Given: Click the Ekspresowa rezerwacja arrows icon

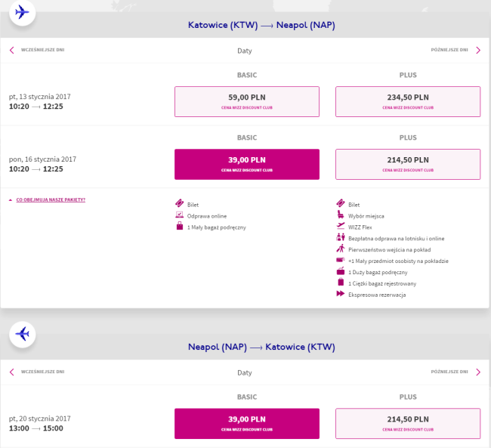Looking at the screenshot, I should (341, 294).
